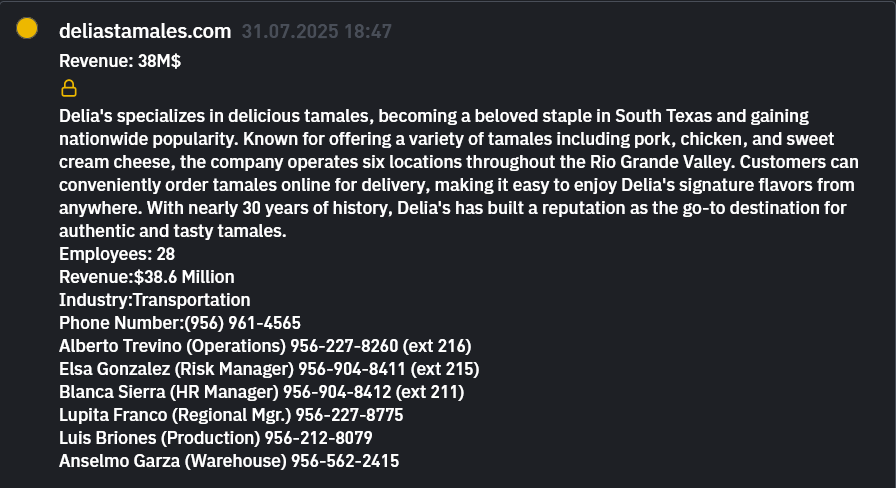Click the yellow padlock icon

click(69, 88)
